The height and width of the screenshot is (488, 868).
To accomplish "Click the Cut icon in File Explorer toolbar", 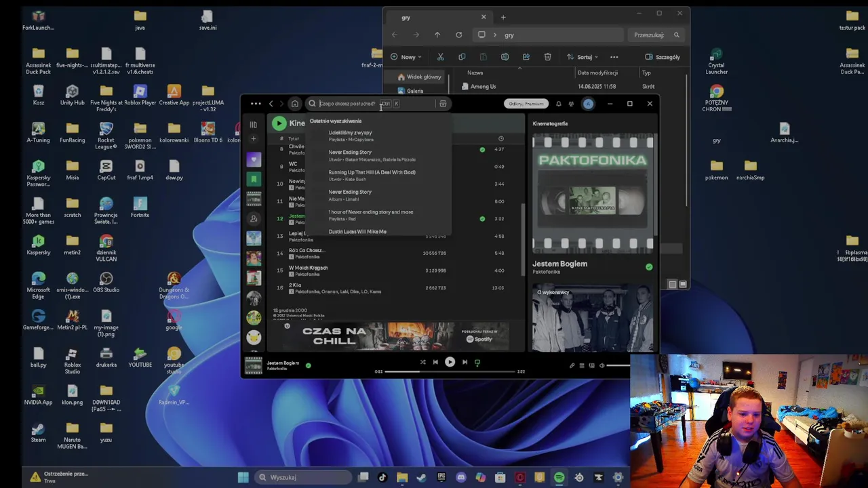I will 440,57.
